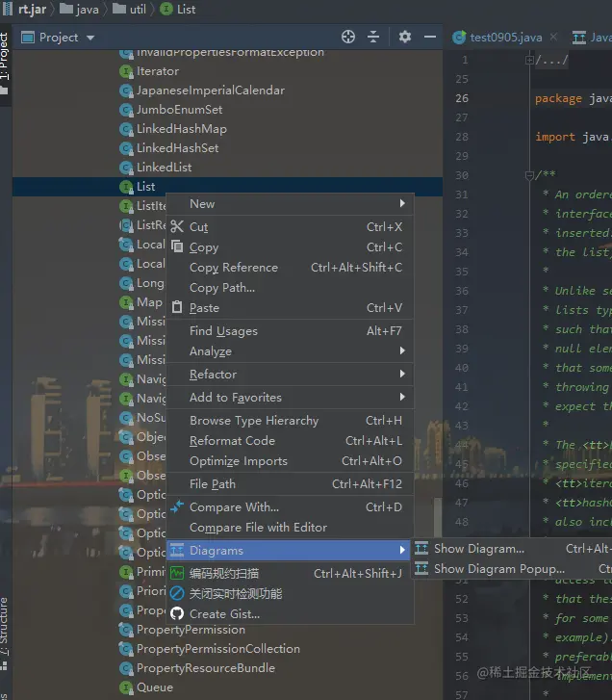Click the GitHub icon beside Create Gist
Screen dimensions: 612x700
[177, 614]
